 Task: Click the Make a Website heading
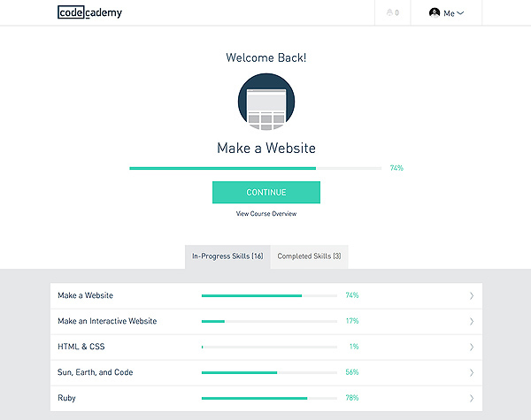click(266, 149)
